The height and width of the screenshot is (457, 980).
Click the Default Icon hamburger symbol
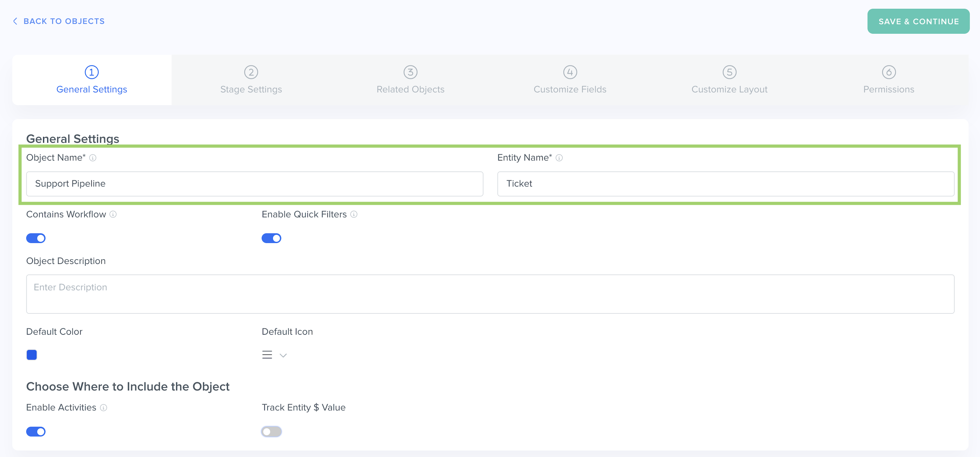click(x=267, y=355)
